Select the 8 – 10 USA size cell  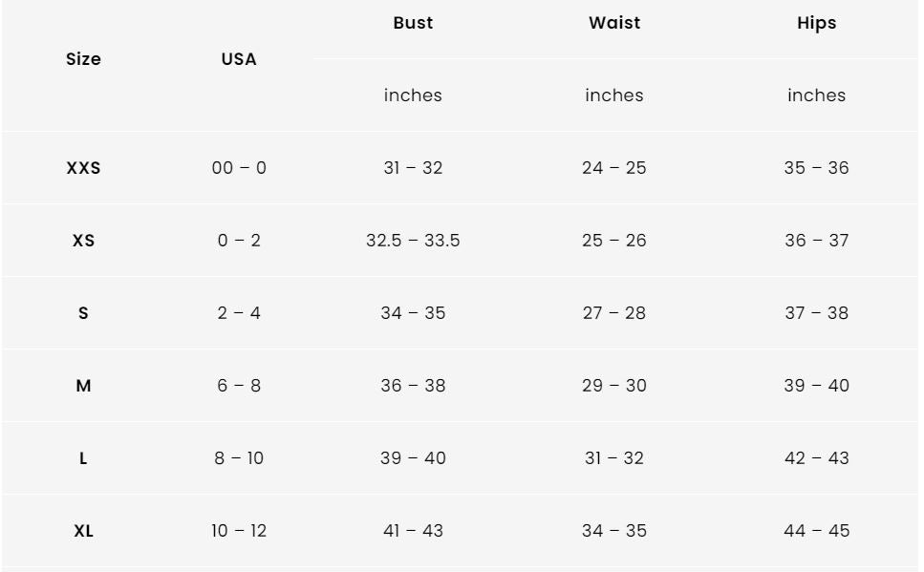(239, 458)
